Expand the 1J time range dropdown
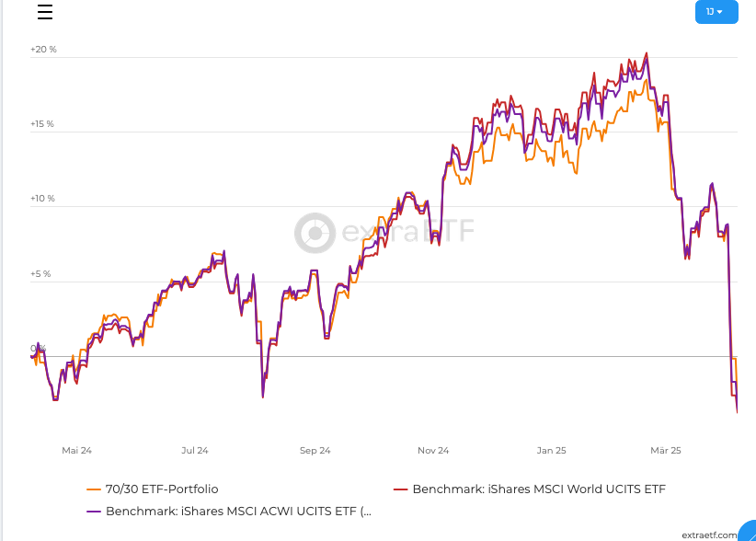The width and height of the screenshot is (756, 541). [716, 12]
